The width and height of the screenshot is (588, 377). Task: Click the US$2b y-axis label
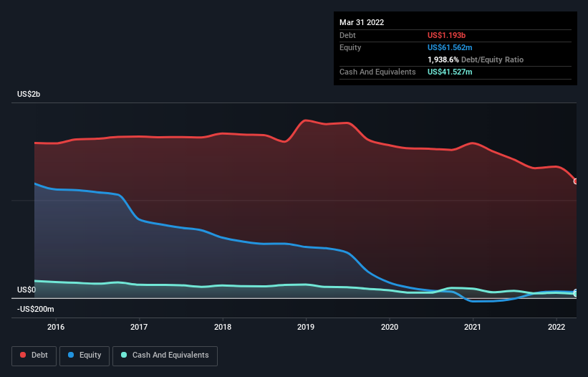pyautogui.click(x=29, y=94)
